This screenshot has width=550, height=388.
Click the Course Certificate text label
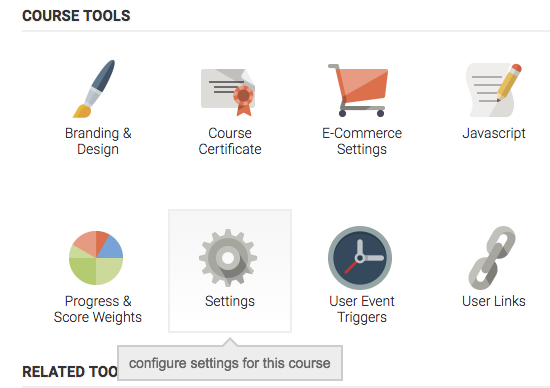pos(230,141)
